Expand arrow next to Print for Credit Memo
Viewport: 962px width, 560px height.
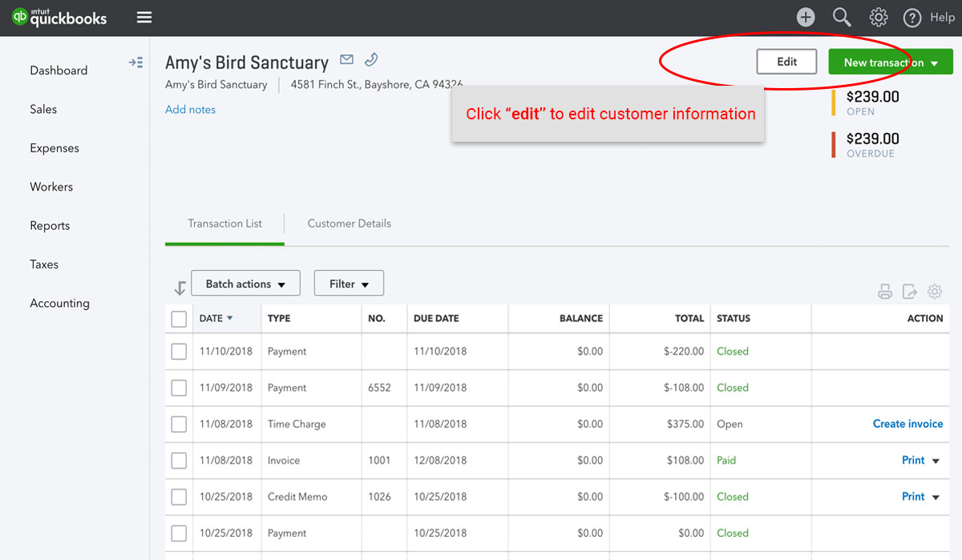click(x=936, y=498)
